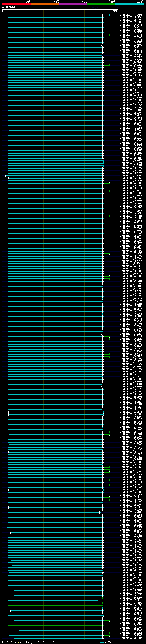Open the UniRef100_Q9USW5 entry

131,22
